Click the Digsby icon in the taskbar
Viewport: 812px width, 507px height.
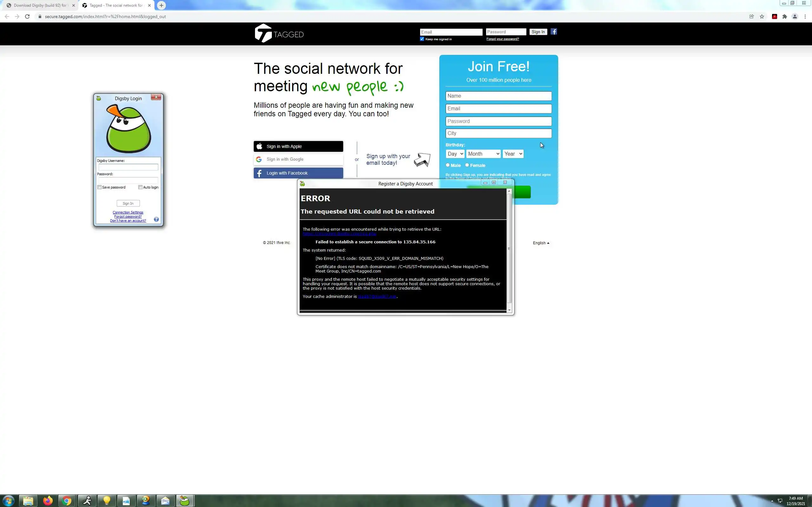click(185, 501)
